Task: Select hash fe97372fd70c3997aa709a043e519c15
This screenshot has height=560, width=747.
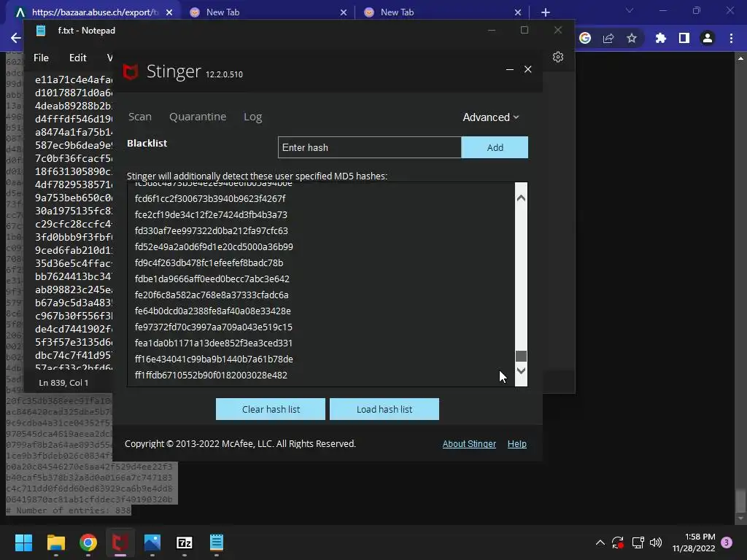Action: coord(214,327)
